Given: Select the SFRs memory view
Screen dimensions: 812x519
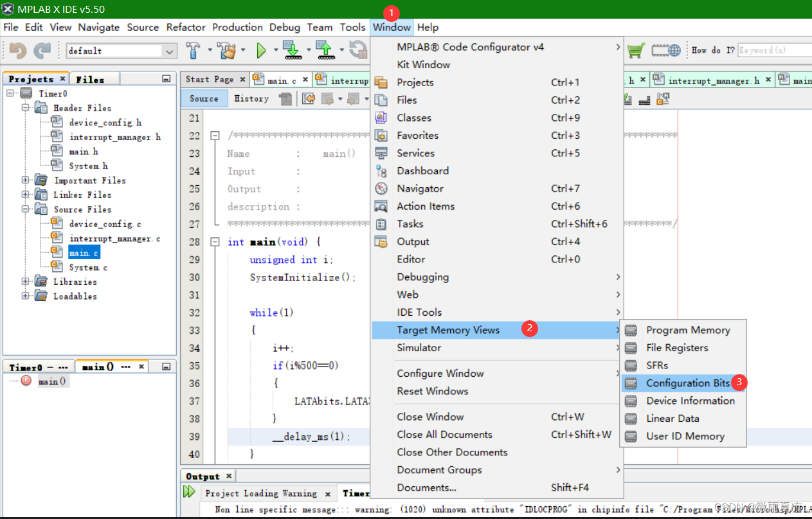Looking at the screenshot, I should click(683, 365).
